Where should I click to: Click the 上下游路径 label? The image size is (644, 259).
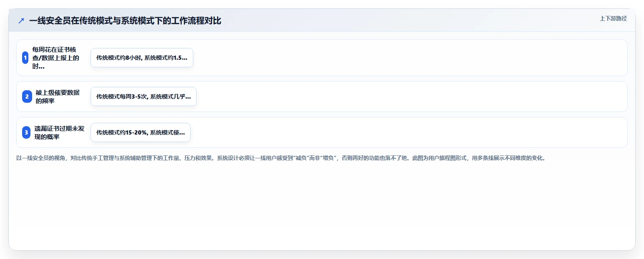tap(613, 18)
